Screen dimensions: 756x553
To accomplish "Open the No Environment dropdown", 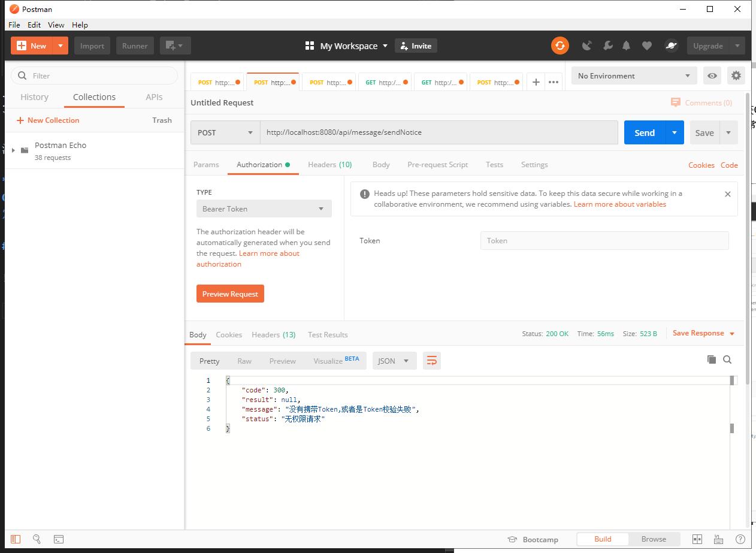I will pos(634,75).
